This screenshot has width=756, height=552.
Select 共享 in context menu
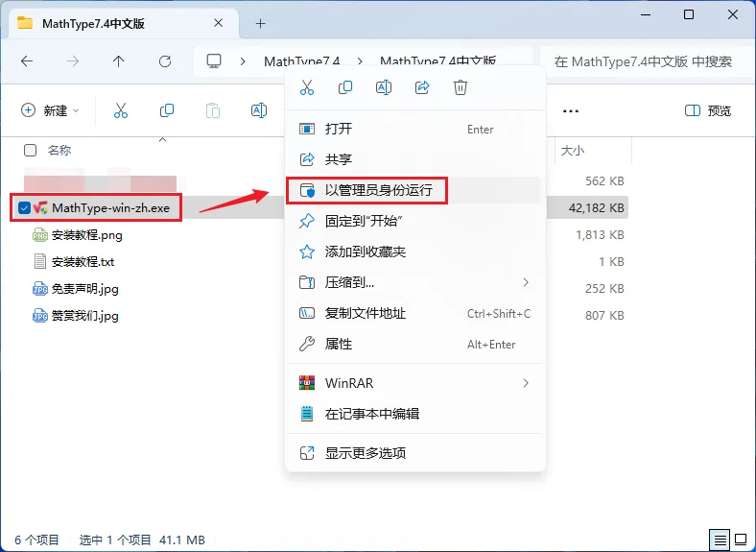click(414, 159)
